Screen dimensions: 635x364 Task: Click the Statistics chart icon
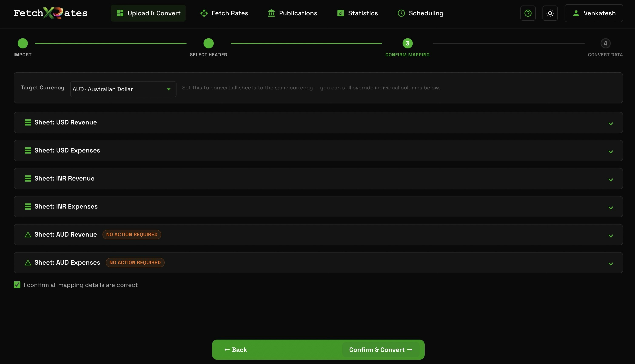click(340, 13)
